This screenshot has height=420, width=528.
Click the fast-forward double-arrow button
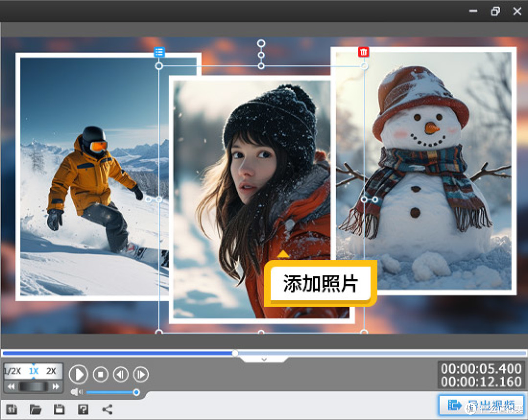point(56,386)
